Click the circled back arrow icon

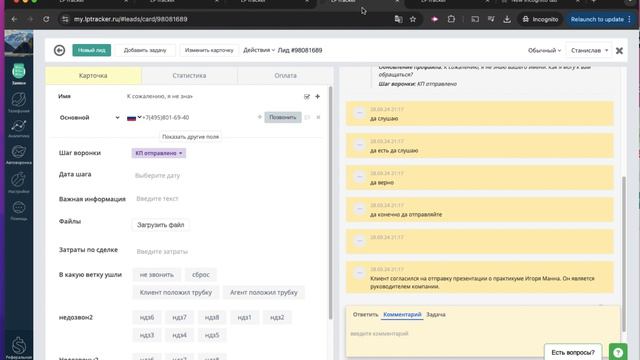click(x=59, y=50)
